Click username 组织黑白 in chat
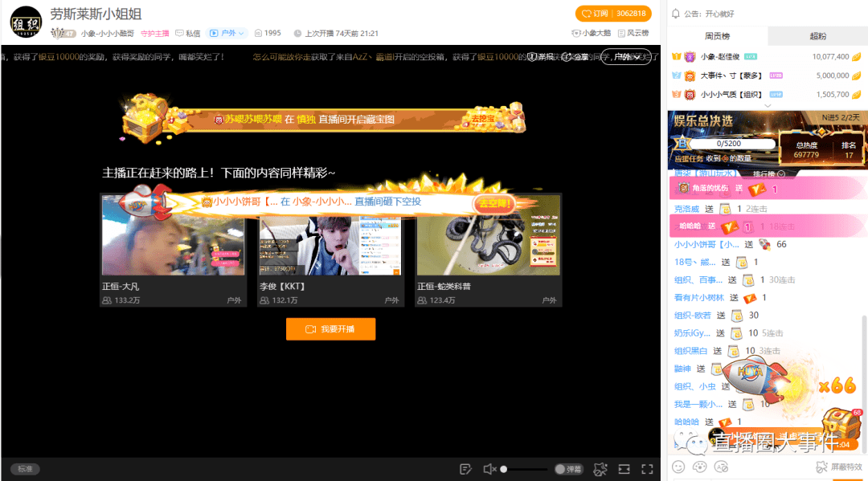The width and height of the screenshot is (868, 481). (690, 351)
